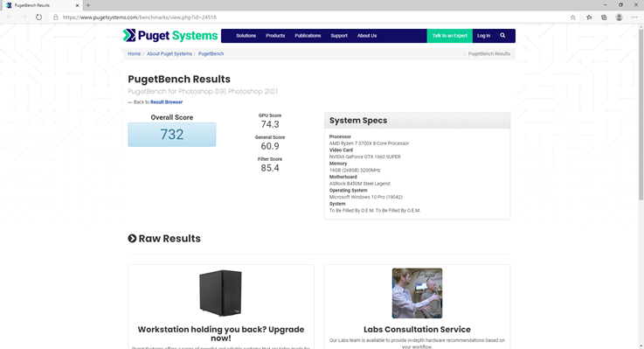Click the user profile avatar icon
This screenshot has width=644, height=349.
coord(619,17)
